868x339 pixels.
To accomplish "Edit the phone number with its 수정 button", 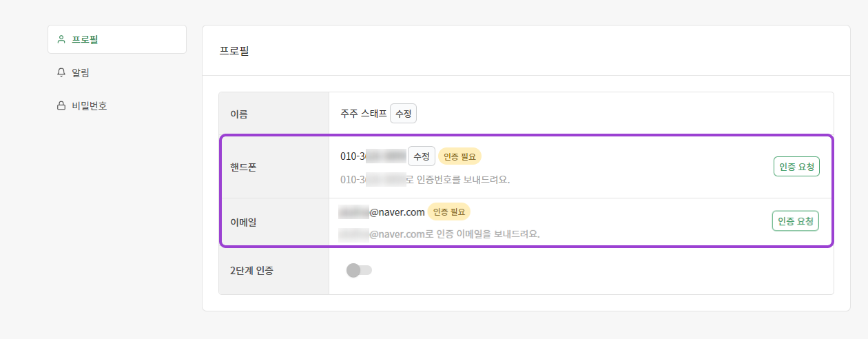I will 421,156.
